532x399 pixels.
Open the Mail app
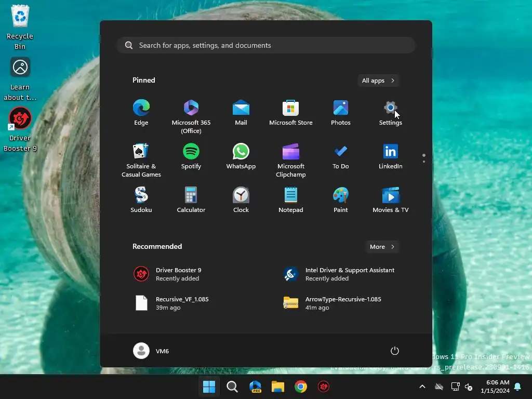241,113
